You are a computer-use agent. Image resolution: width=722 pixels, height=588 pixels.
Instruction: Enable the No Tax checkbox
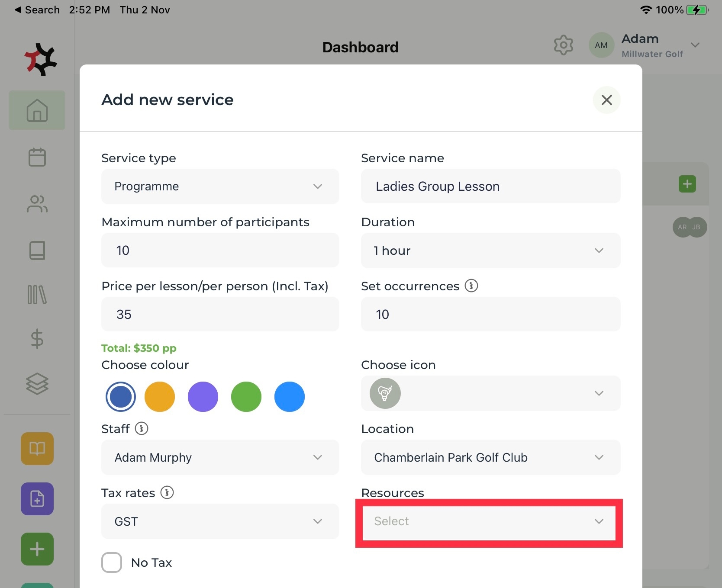tap(112, 562)
